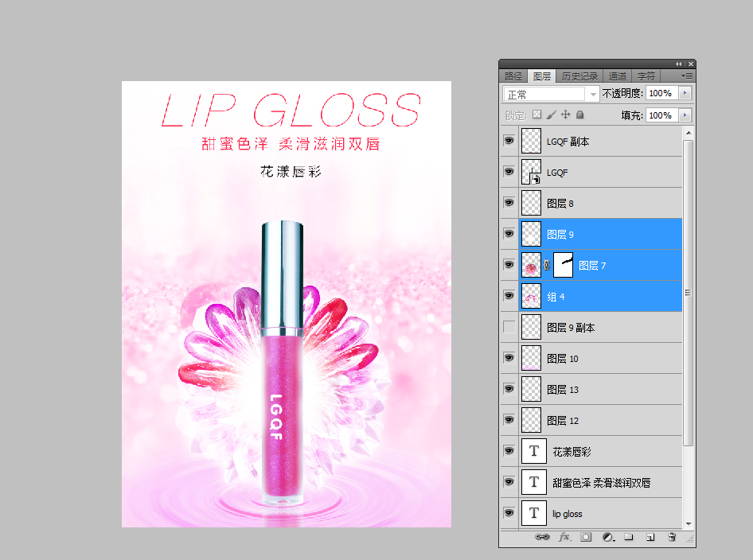Image resolution: width=753 pixels, height=560 pixels.
Task: Click the lock image pixels brush icon
Action: tap(552, 115)
